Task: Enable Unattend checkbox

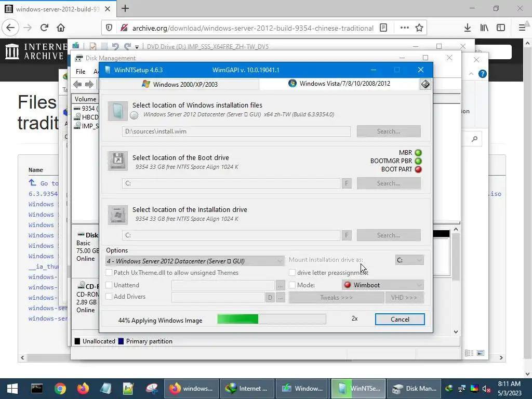Action: (x=109, y=285)
